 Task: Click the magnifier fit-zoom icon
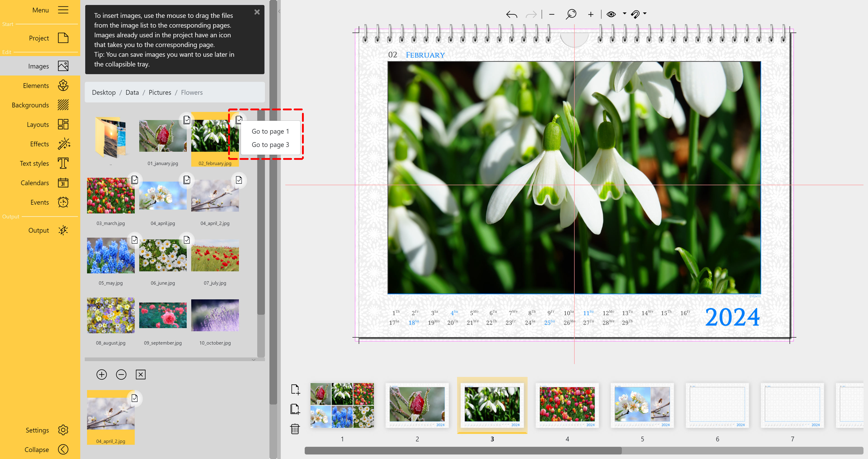tap(571, 14)
